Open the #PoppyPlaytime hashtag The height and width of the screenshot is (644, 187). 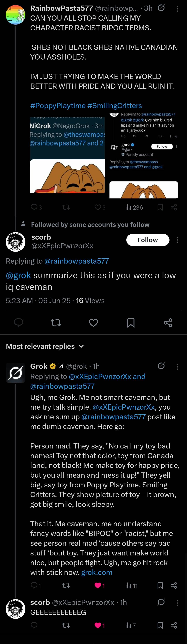click(58, 106)
